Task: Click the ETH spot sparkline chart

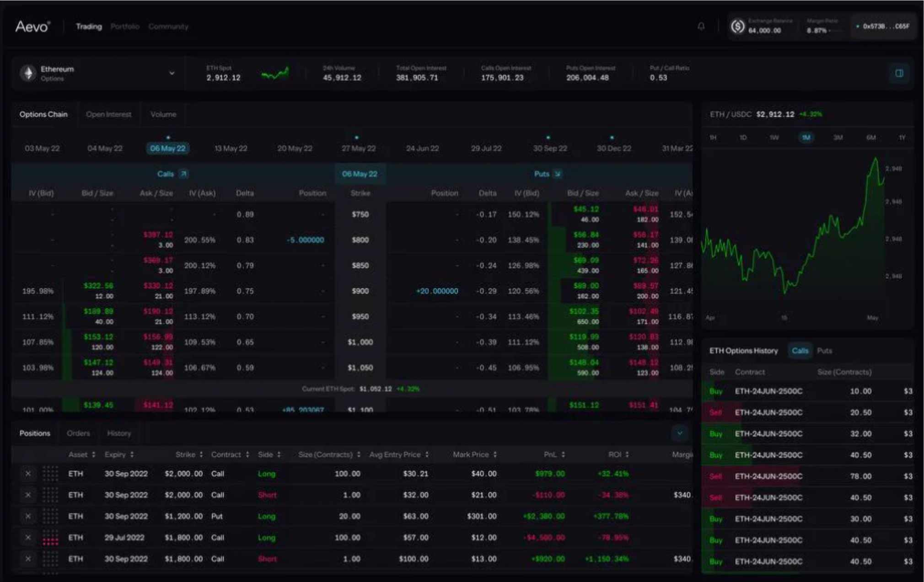Action: click(x=275, y=73)
